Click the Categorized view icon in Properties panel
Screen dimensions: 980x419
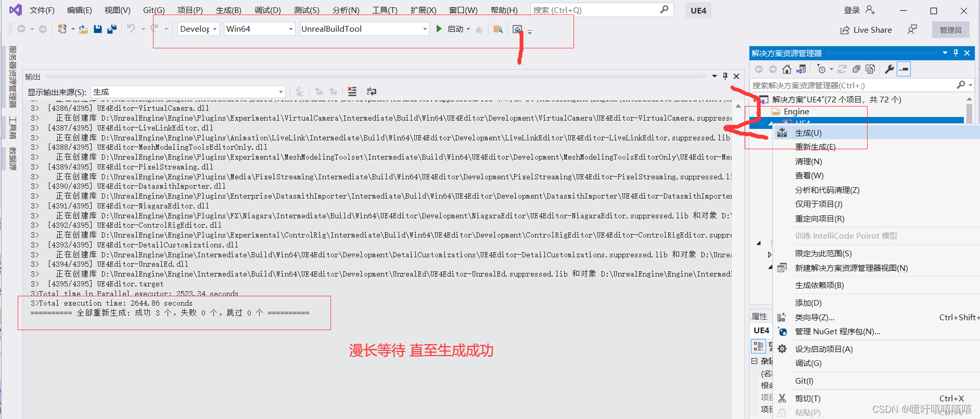[x=758, y=346]
